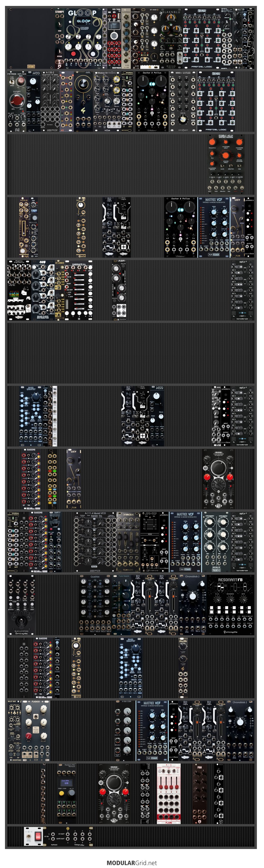The width and height of the screenshot is (264, 868).
Task: Select the Fatmods VCF/VCA module
Action: [x=17, y=101]
